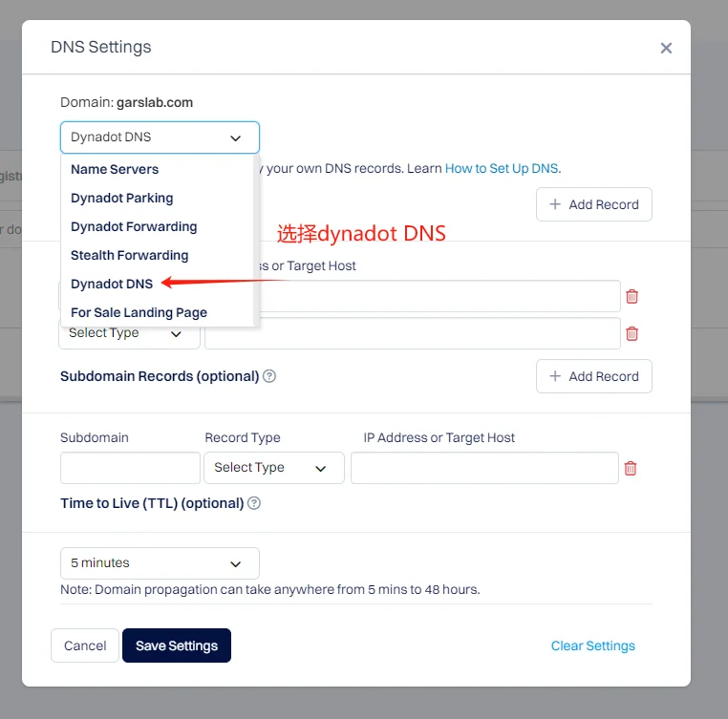Choose Dynadot Parking option

[121, 199]
